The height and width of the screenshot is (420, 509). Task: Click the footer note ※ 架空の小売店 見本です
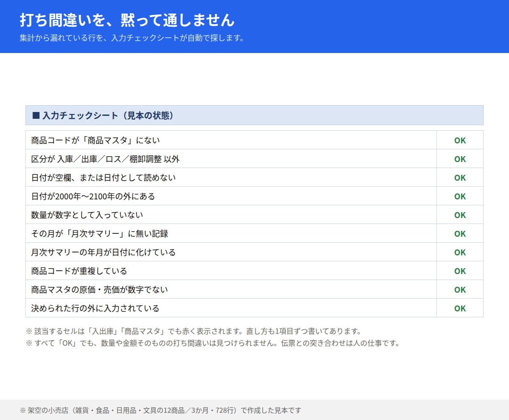[160, 410]
